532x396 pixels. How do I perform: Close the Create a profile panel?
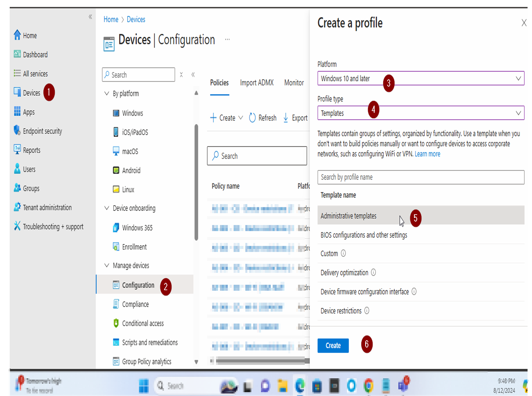(x=524, y=23)
